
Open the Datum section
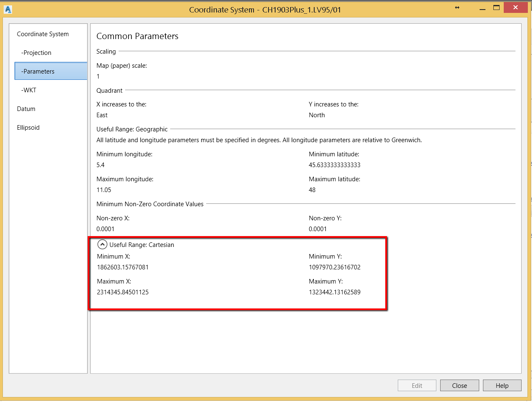pos(26,109)
